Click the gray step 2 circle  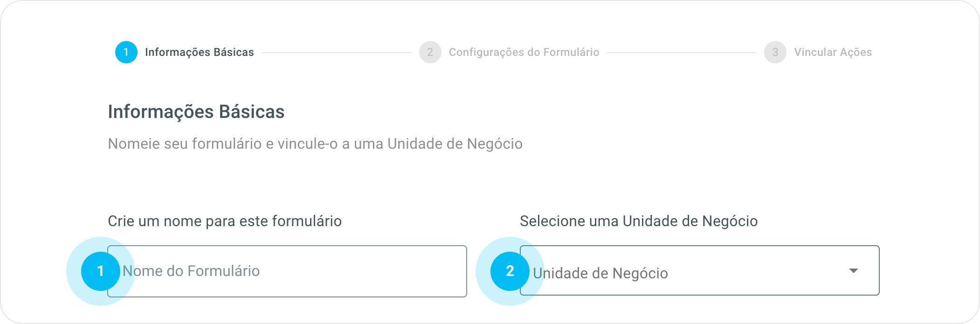click(430, 52)
